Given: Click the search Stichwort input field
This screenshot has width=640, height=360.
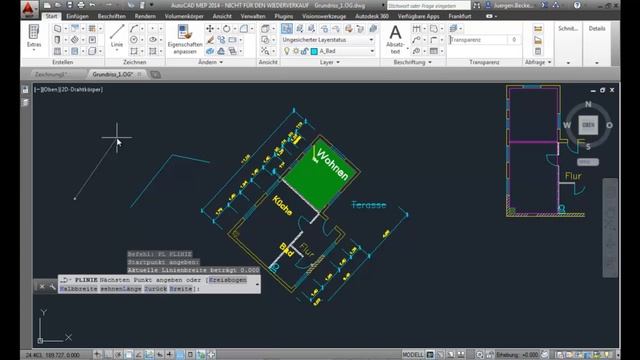Looking at the screenshot, I should click(428, 6).
